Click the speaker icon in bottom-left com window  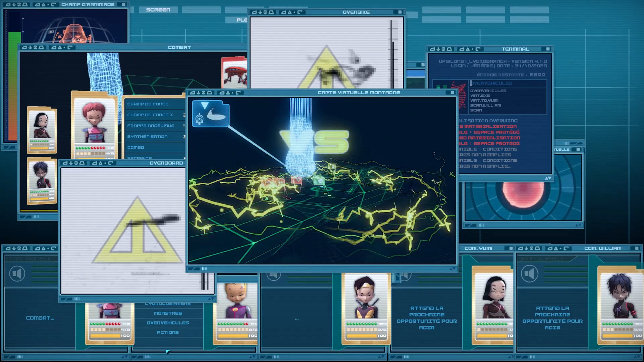[x=17, y=274]
